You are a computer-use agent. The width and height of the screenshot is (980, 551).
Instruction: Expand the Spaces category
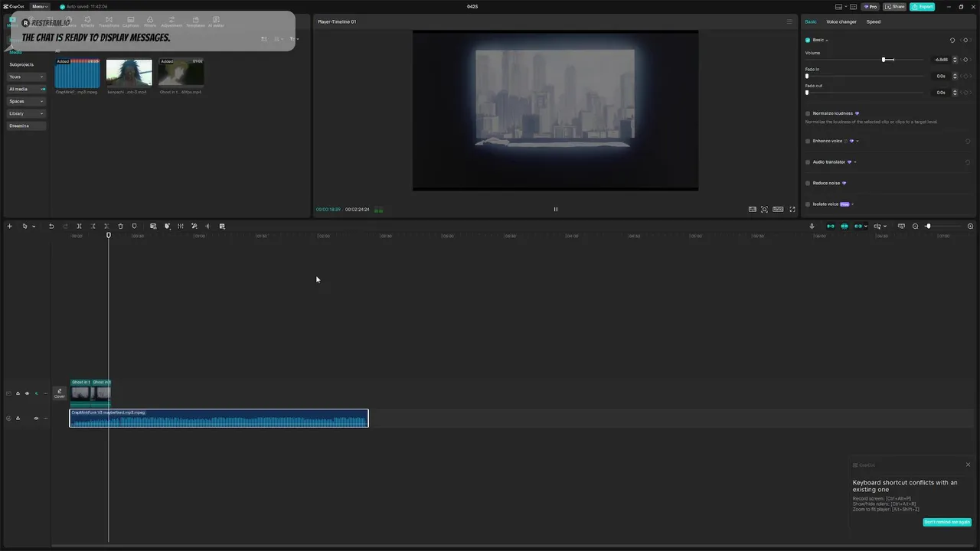point(26,101)
